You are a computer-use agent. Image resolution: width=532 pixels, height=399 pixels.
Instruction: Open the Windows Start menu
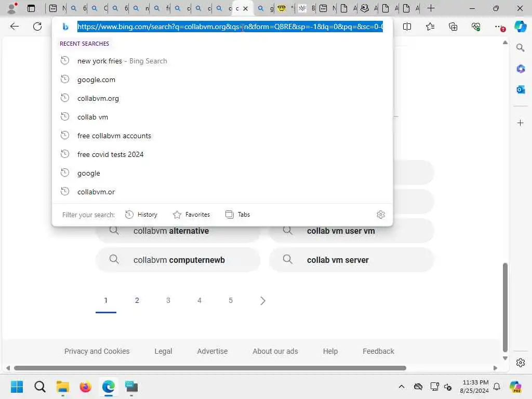tap(17, 387)
